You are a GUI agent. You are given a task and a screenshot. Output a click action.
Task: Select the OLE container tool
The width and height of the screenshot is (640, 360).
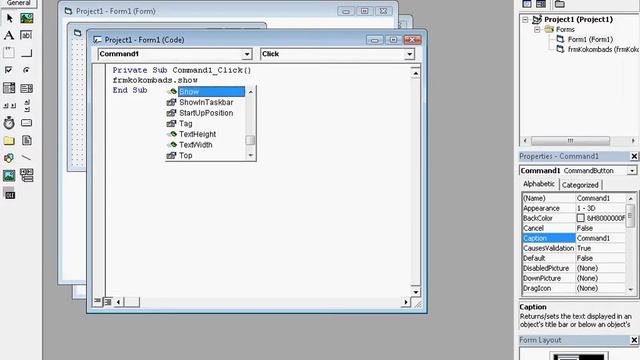(9, 193)
